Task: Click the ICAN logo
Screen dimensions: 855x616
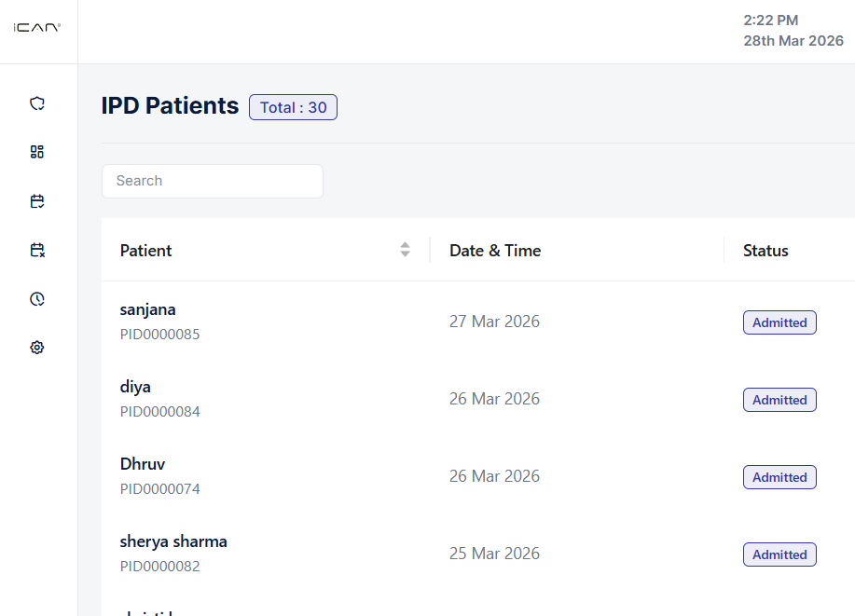Action: 37,28
